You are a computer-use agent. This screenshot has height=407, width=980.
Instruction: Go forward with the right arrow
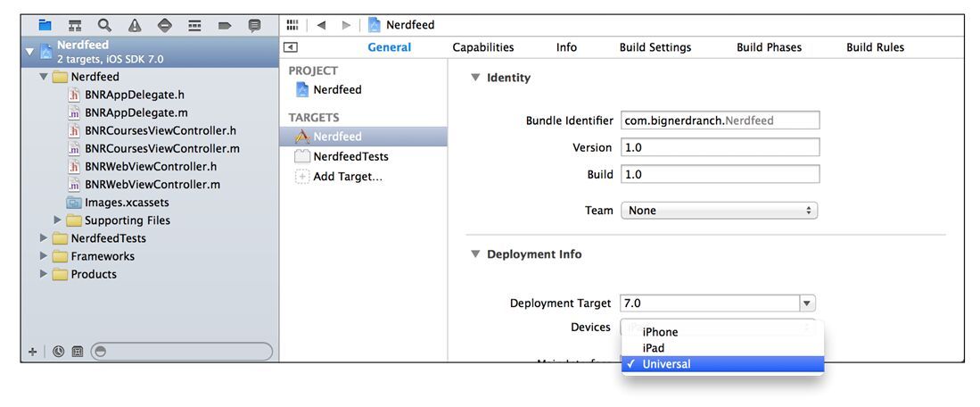346,25
